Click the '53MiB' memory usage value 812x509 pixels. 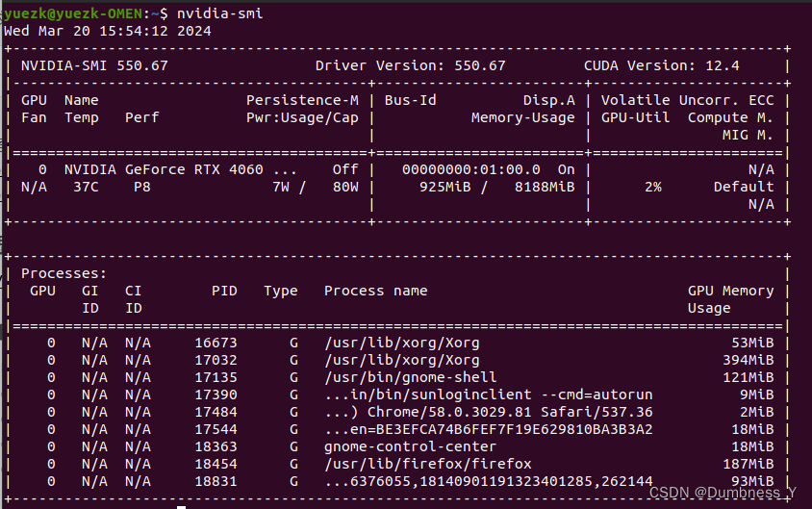[x=752, y=343]
